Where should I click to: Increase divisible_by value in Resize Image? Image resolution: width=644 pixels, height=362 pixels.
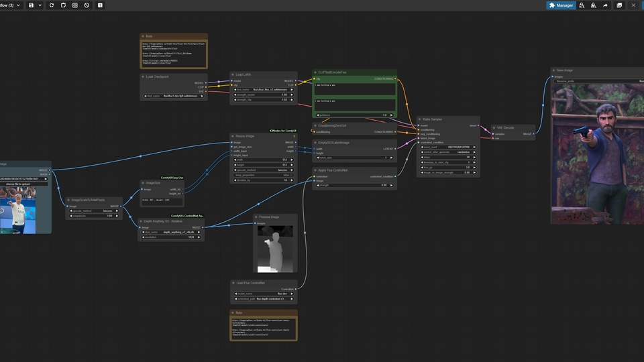[292, 180]
